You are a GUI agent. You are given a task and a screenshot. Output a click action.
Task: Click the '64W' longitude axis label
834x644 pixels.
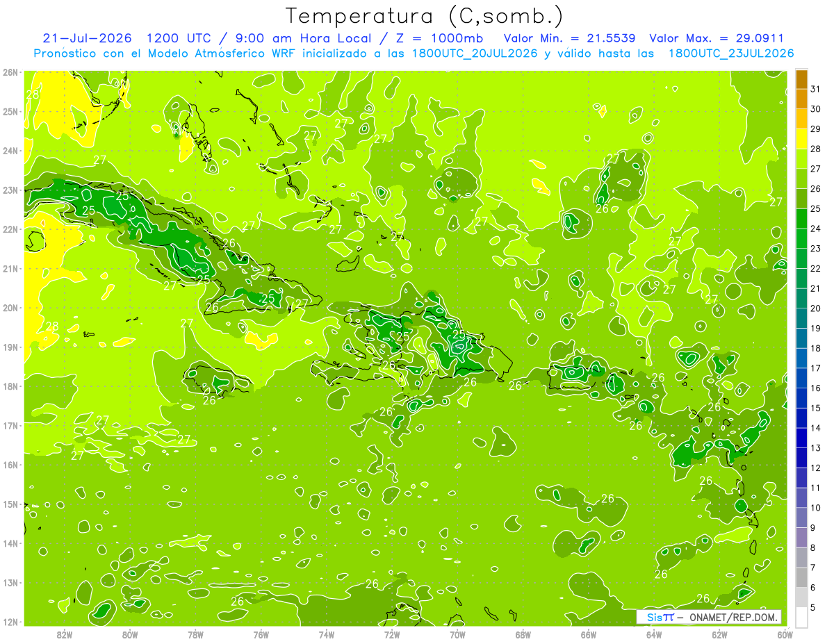click(654, 634)
